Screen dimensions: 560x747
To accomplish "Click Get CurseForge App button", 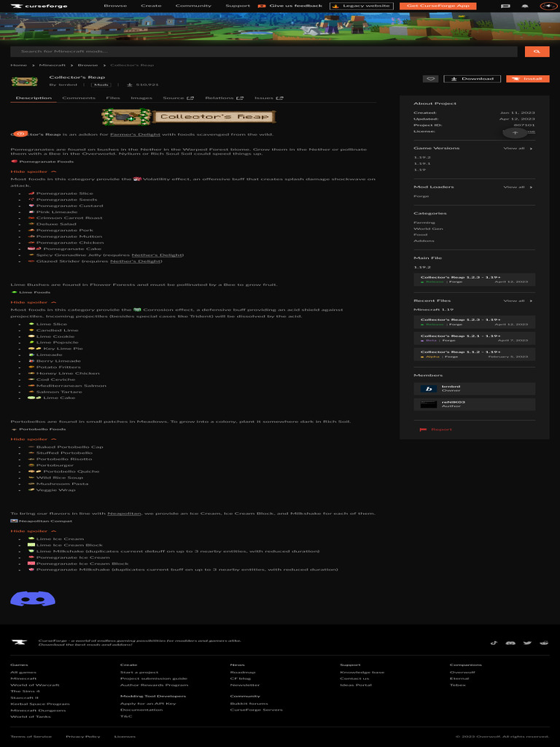I will point(438,6).
